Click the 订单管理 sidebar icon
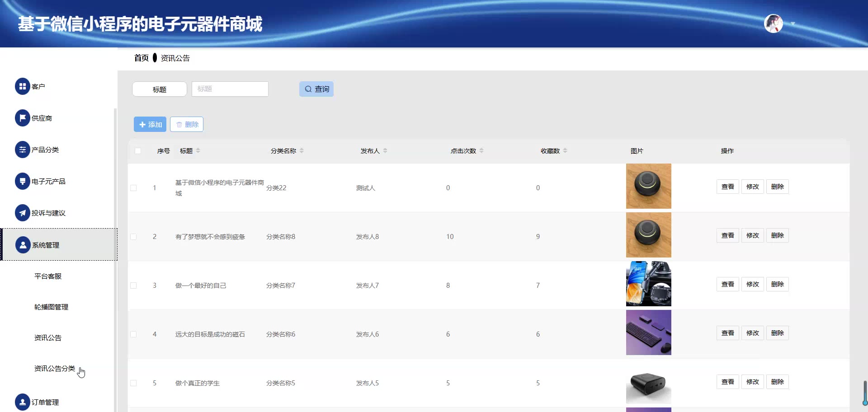The image size is (868, 412). pos(22,402)
